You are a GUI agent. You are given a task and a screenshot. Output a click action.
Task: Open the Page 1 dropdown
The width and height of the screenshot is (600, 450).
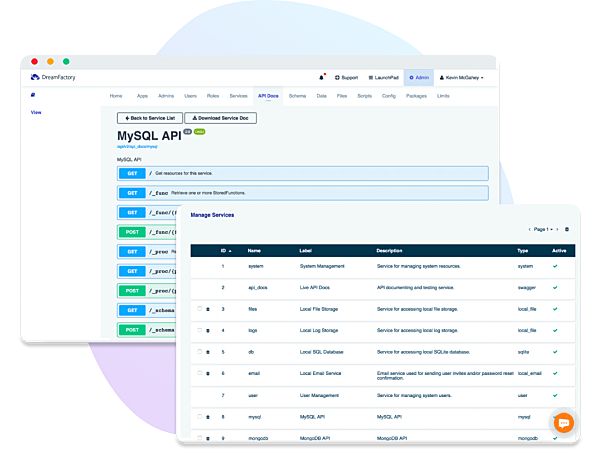pos(543,230)
